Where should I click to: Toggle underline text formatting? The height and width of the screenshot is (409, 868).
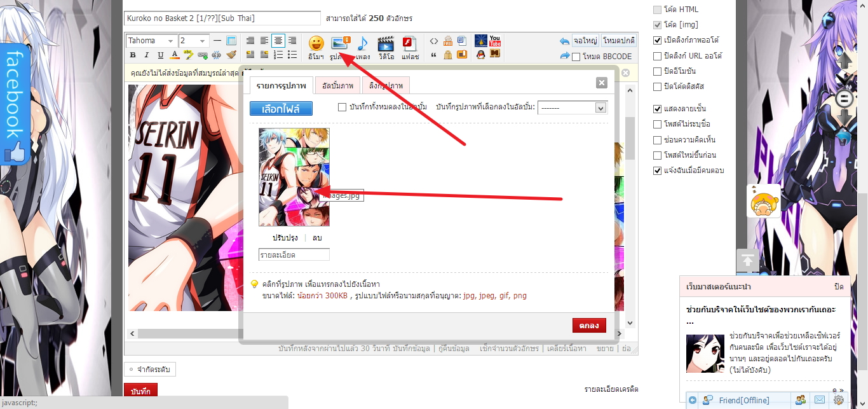click(x=160, y=55)
